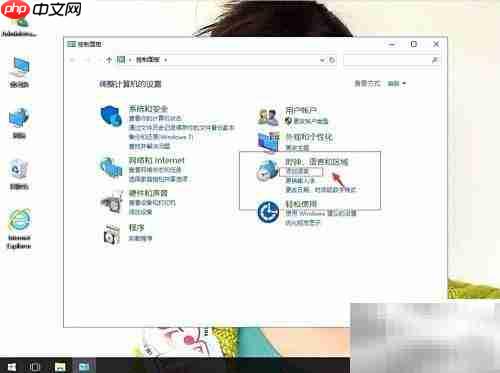Click the Control Panel taskbar button
Screen dimensions: 500x373
coord(84,366)
